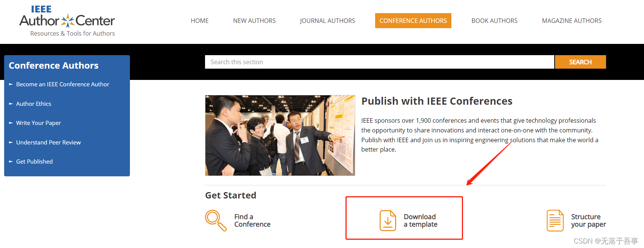Open BOOK AUTHORS in navigation
The image size is (644, 248).
coord(495,21)
